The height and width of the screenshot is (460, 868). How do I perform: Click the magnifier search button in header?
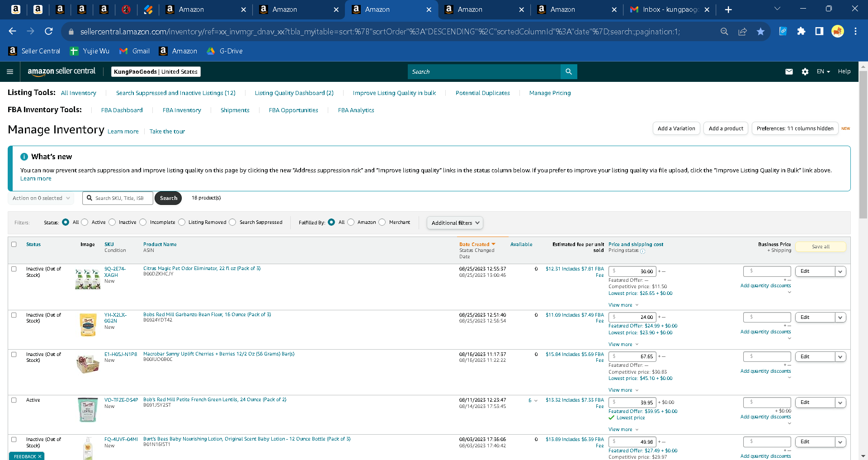pyautogui.click(x=569, y=71)
